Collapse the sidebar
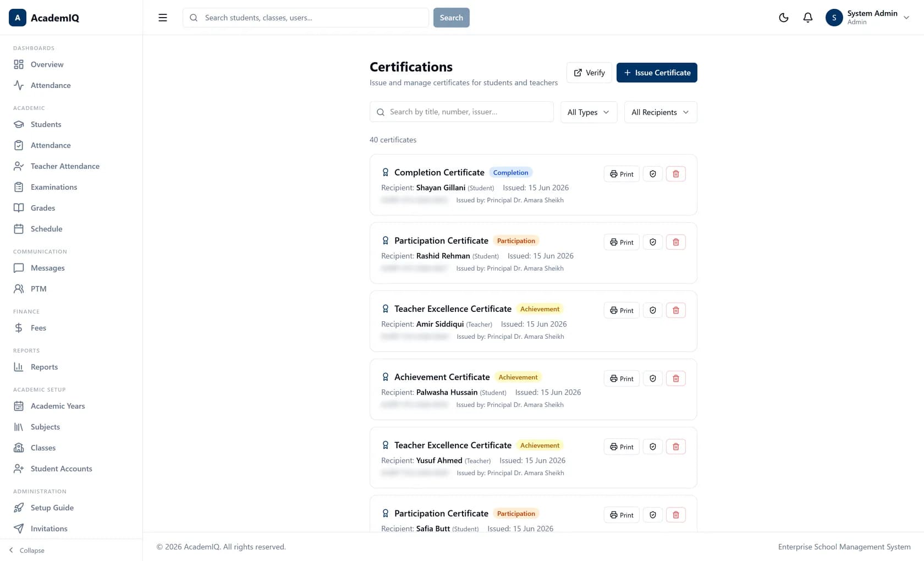924x561 pixels. coord(26,550)
